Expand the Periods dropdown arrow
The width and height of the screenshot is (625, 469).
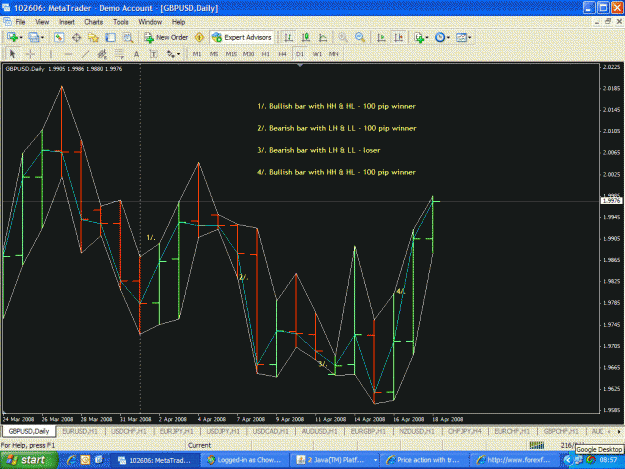[x=448, y=37]
